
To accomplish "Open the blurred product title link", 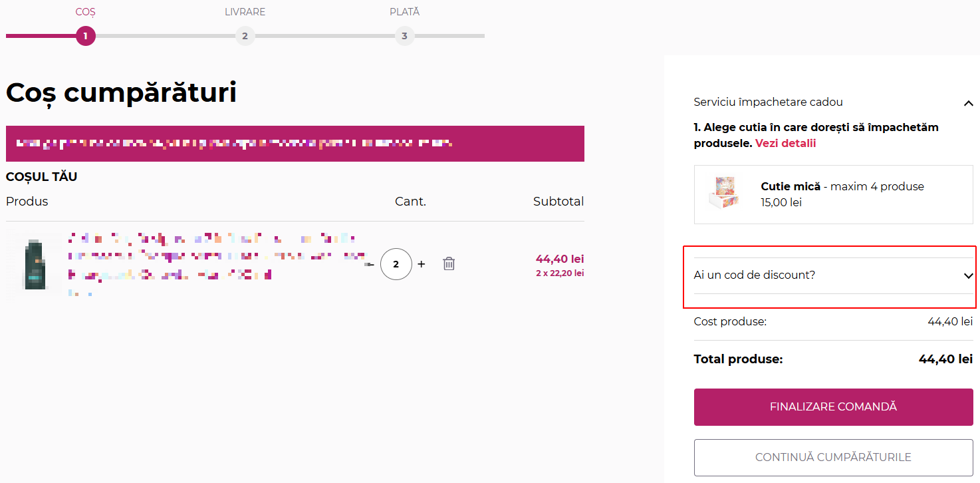I will tap(217, 256).
